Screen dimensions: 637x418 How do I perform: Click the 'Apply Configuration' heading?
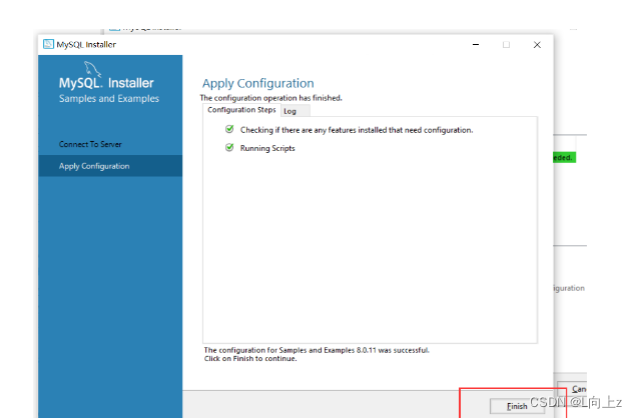pyautogui.click(x=258, y=83)
